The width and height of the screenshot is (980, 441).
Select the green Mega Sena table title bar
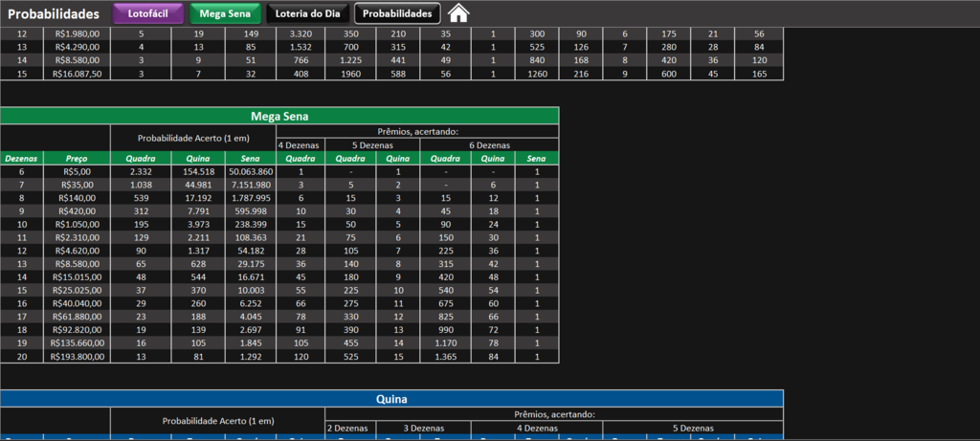pos(279,116)
